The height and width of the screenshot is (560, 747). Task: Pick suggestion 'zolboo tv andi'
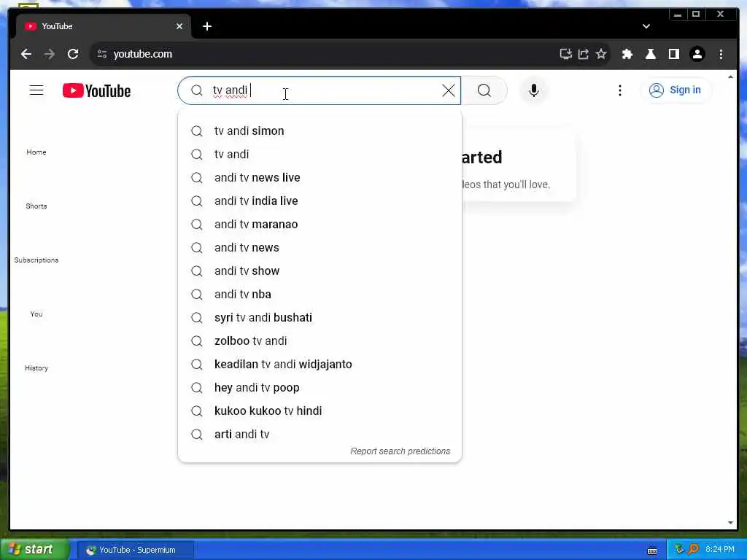coord(320,341)
